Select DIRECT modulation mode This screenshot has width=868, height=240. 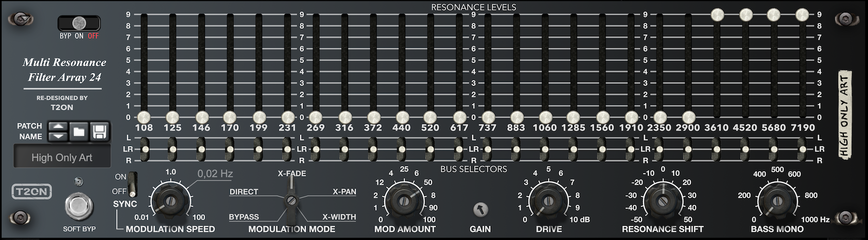point(244,192)
